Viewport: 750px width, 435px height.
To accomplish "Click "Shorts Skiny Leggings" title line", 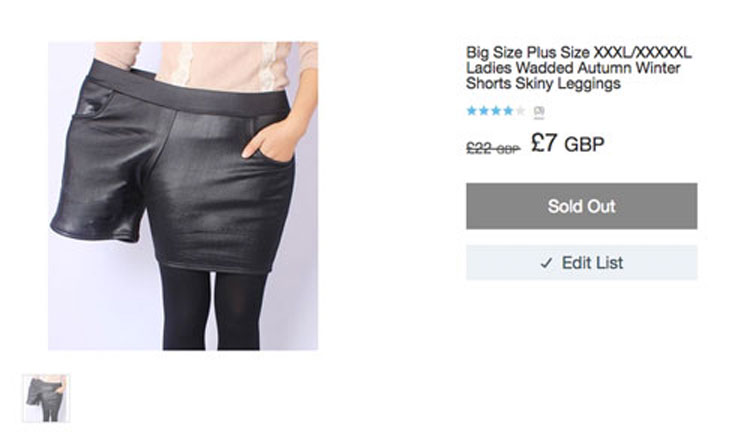I will click(543, 84).
